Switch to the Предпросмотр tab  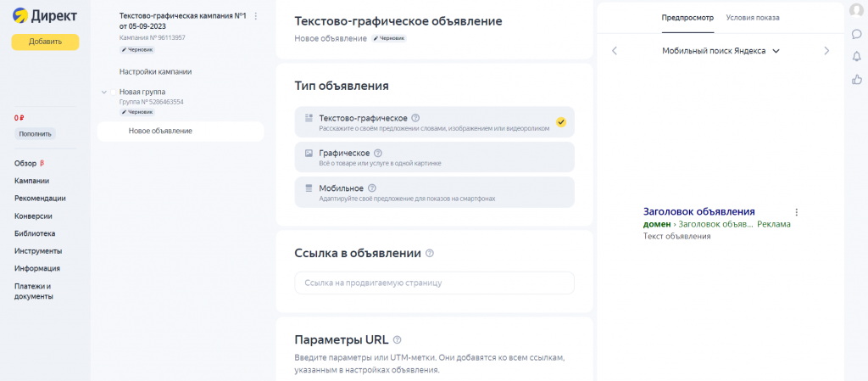(x=687, y=18)
